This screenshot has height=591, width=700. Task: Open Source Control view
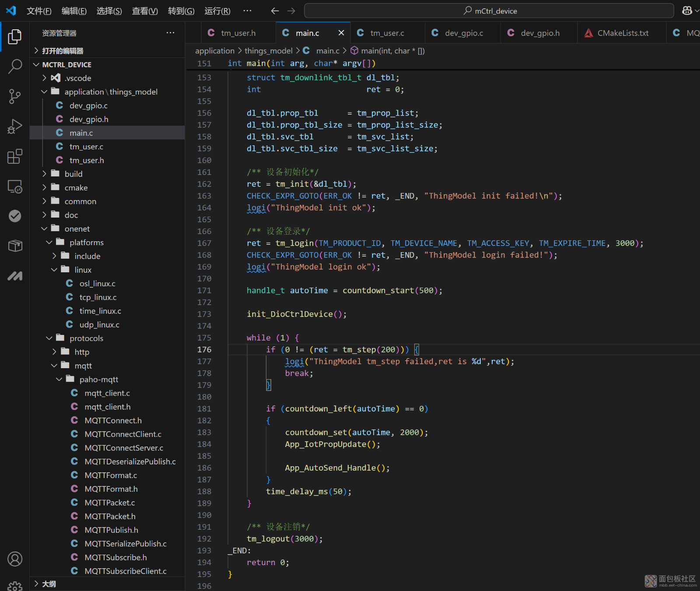(x=14, y=96)
